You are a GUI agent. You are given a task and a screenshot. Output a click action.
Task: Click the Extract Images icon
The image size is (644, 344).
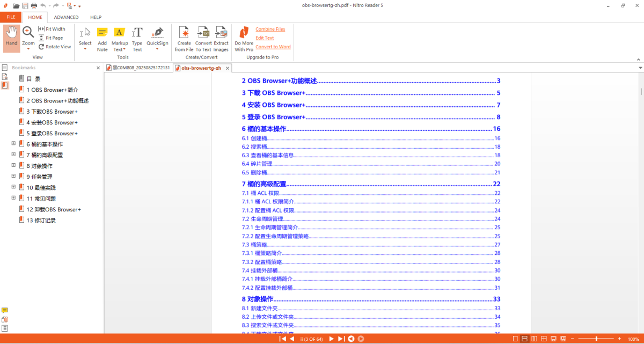(221, 39)
